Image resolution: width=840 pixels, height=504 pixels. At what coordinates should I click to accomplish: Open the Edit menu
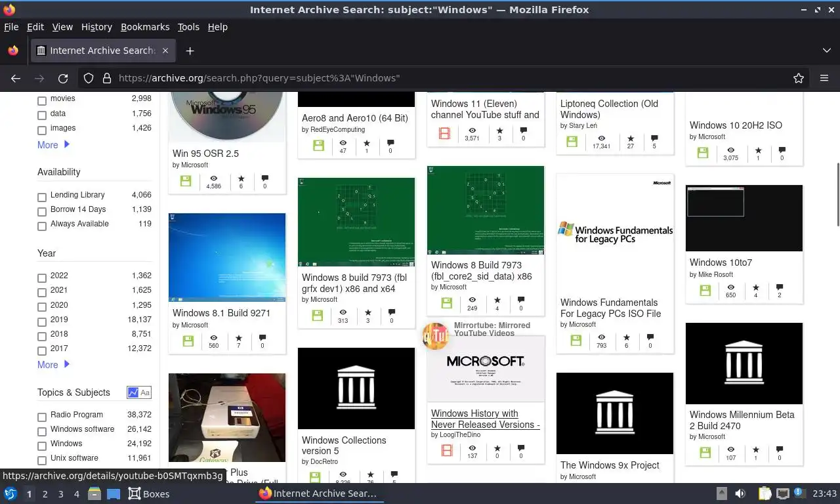point(35,27)
